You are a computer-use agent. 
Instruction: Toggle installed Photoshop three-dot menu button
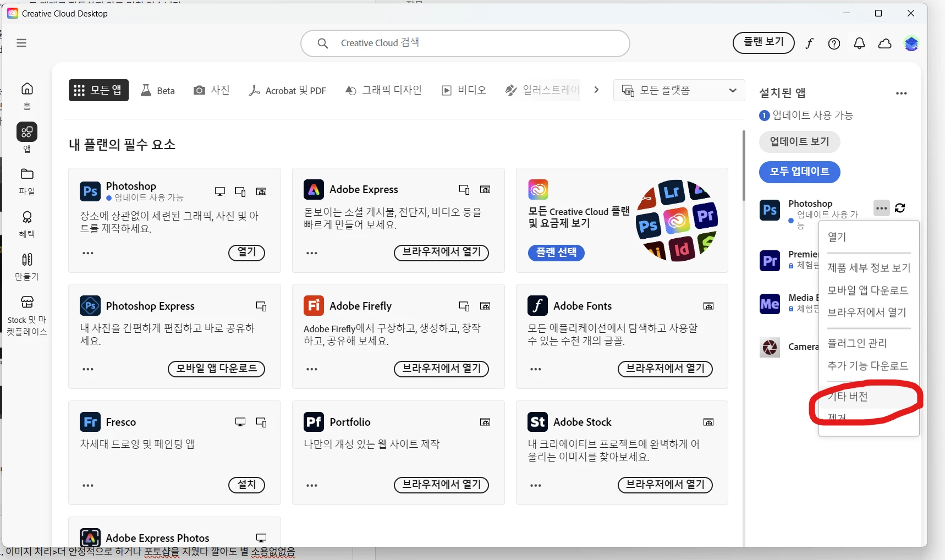pos(882,208)
